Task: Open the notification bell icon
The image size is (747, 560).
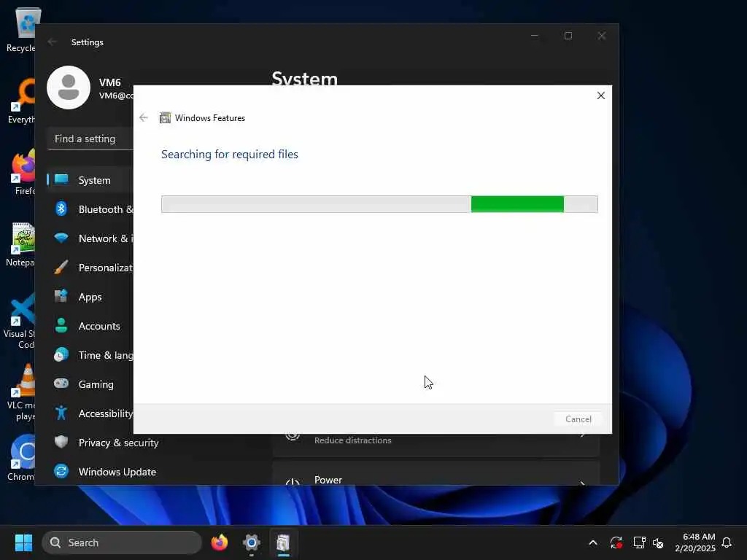Action: 727,542
